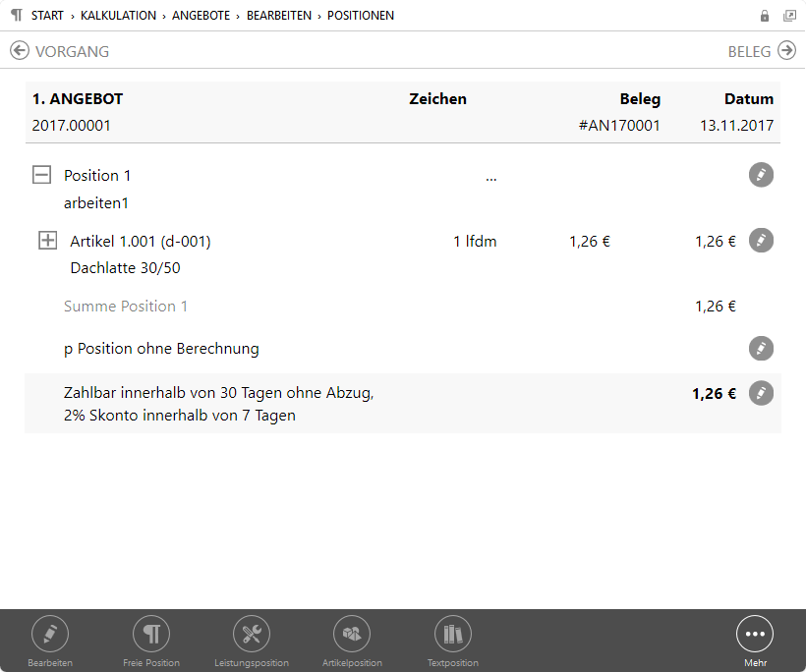
Task: Select the Dachlatte 30/50 article description
Action: 126,267
